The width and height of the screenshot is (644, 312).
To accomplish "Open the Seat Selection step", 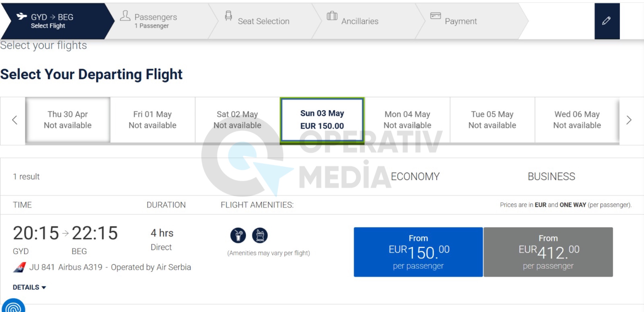I will (263, 21).
